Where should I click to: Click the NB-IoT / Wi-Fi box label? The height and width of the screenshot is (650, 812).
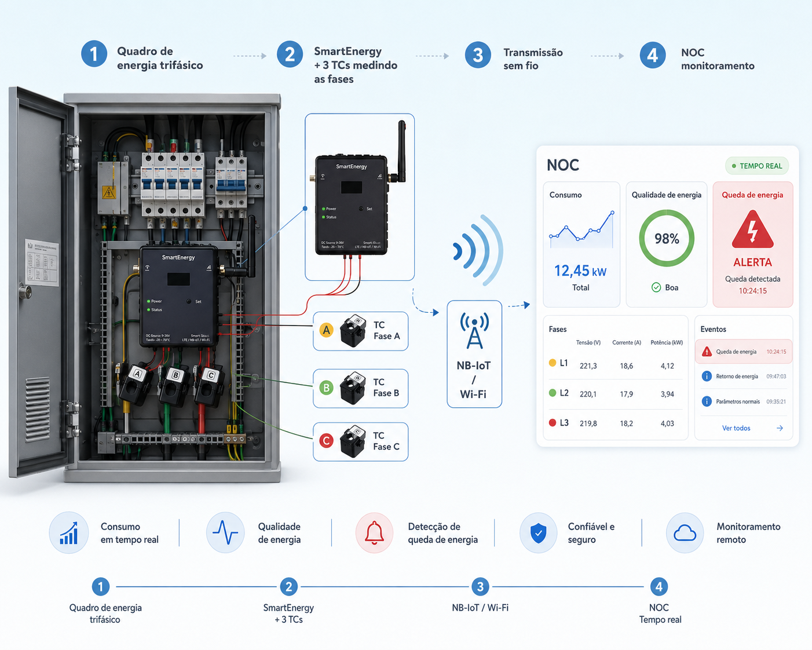click(474, 380)
